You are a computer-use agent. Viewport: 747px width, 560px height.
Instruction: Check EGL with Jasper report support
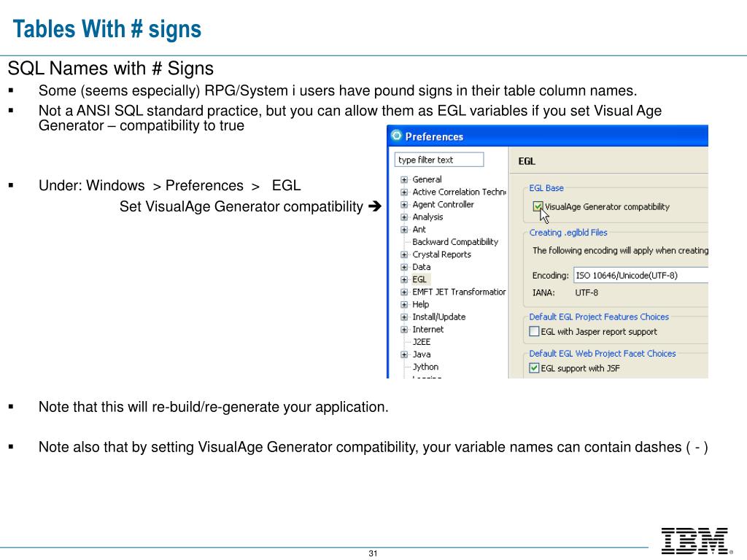coord(534,331)
